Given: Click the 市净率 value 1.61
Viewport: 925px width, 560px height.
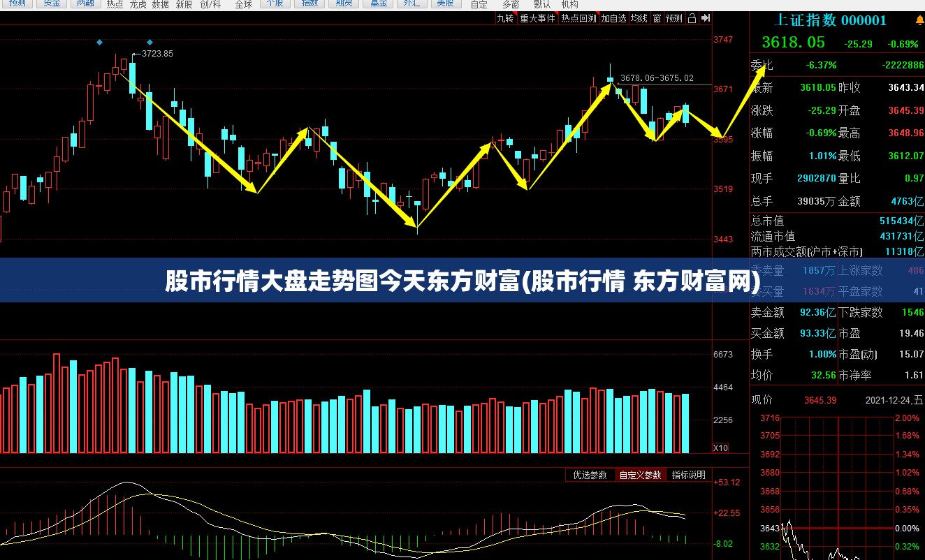Looking at the screenshot, I should point(914,375).
